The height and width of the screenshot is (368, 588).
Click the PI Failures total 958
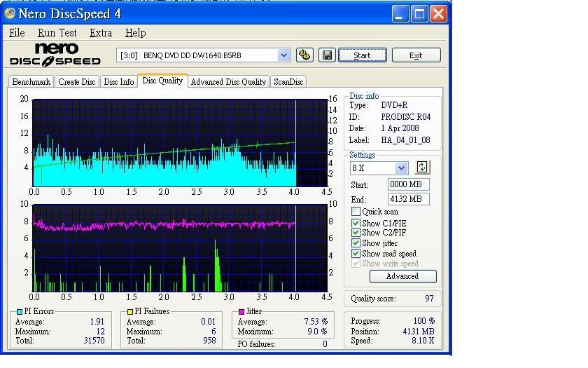209,341
